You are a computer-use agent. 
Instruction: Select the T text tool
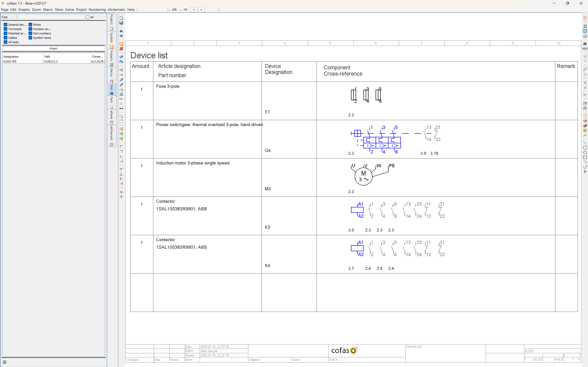click(x=585, y=172)
